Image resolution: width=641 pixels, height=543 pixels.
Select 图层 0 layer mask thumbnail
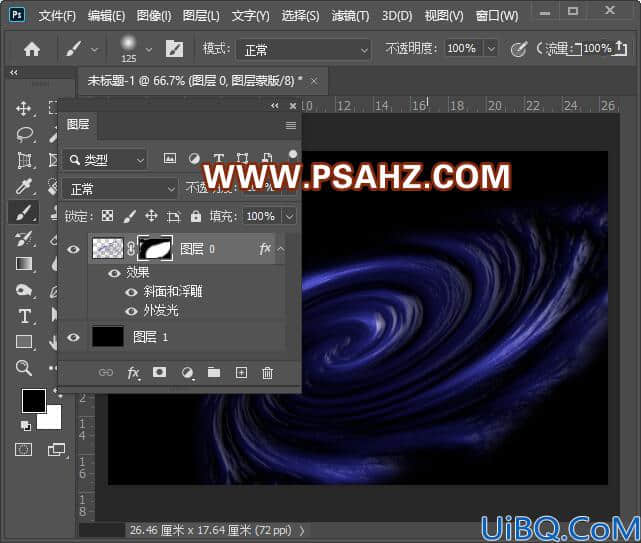pos(155,248)
